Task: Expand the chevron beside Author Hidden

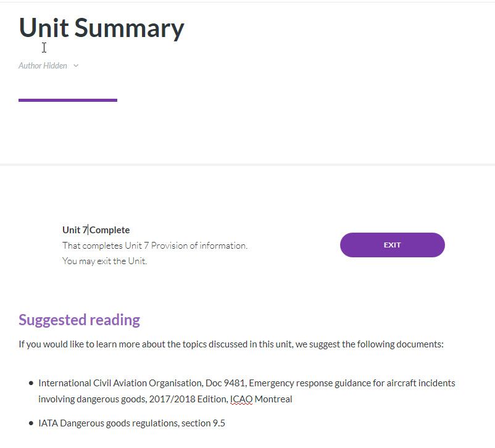Action: (76, 66)
